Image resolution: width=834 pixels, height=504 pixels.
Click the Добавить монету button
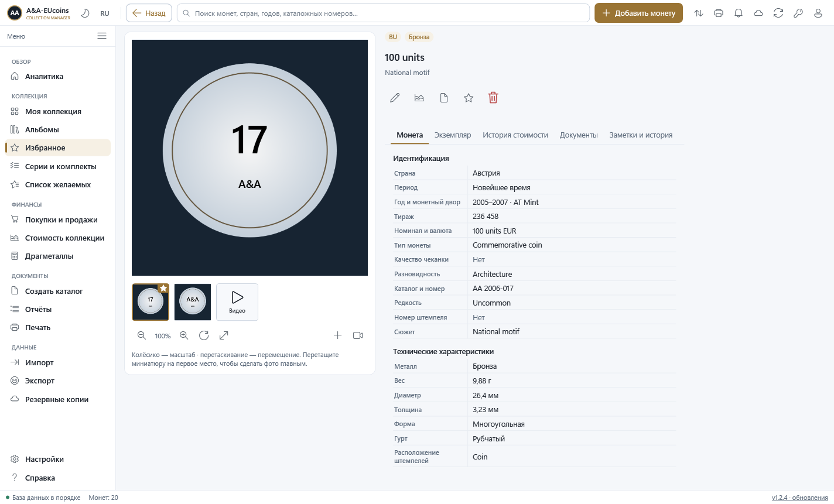[638, 13]
